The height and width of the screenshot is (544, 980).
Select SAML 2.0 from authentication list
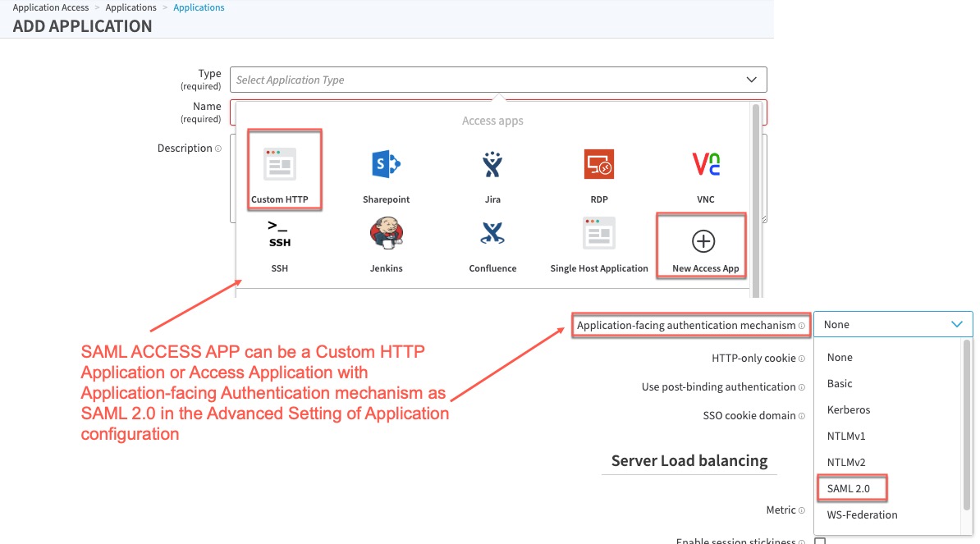848,488
